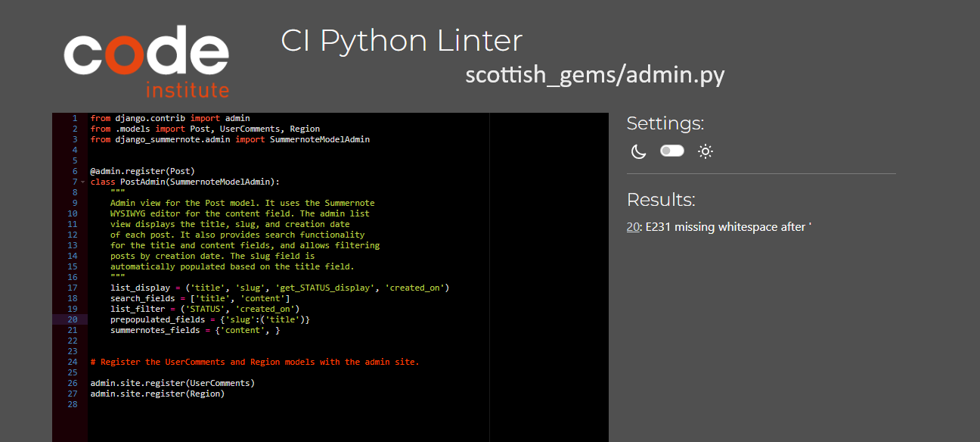
Task: Click the 'admin.site.register(UserComments)' line
Action: (172, 383)
